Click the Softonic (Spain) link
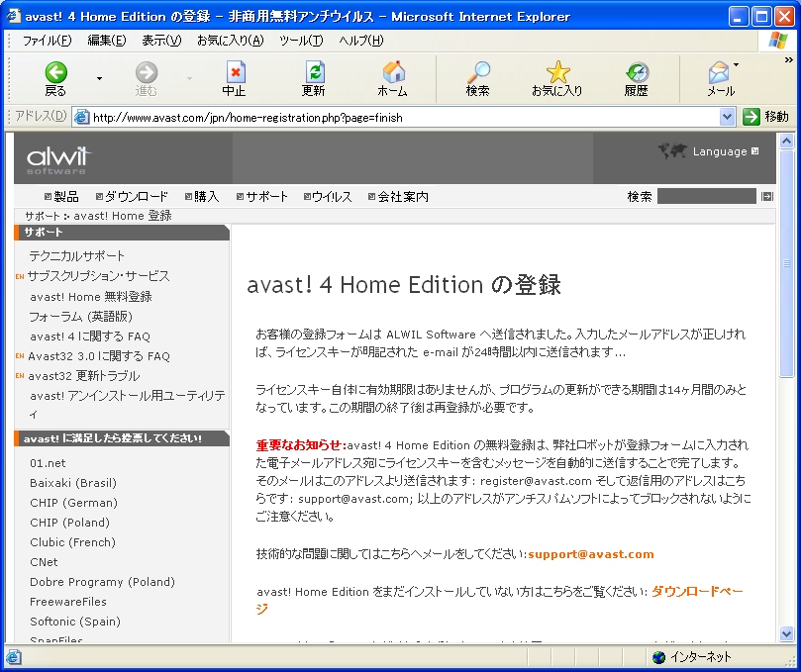The width and height of the screenshot is (801, 672). tap(75, 622)
